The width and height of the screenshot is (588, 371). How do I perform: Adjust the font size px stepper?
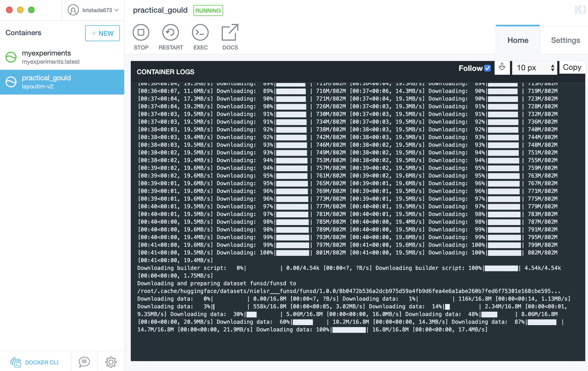[553, 67]
